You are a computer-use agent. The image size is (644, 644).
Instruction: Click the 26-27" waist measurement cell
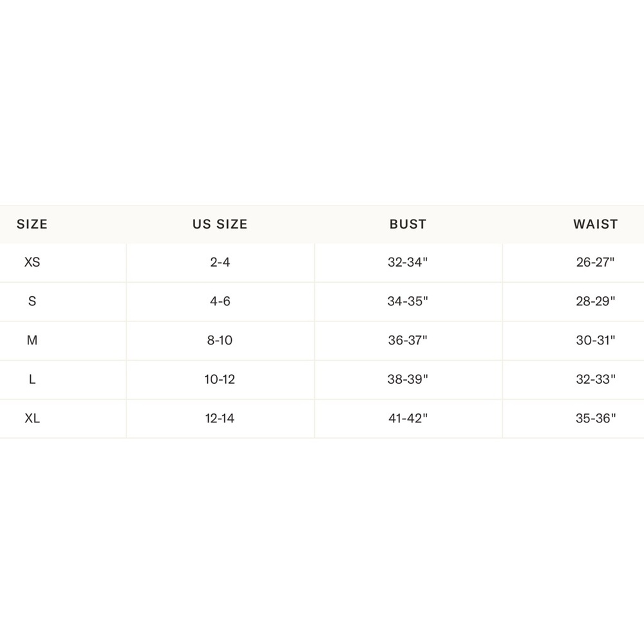[596, 262]
